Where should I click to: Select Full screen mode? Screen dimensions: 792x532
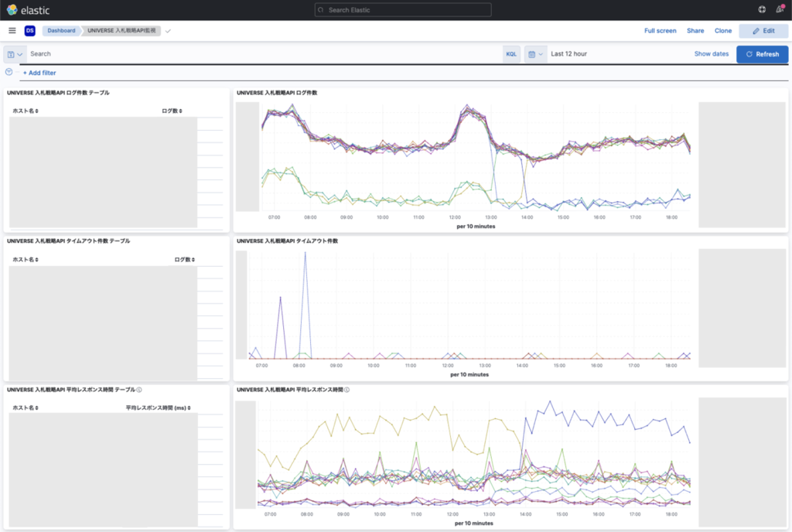[661, 31]
